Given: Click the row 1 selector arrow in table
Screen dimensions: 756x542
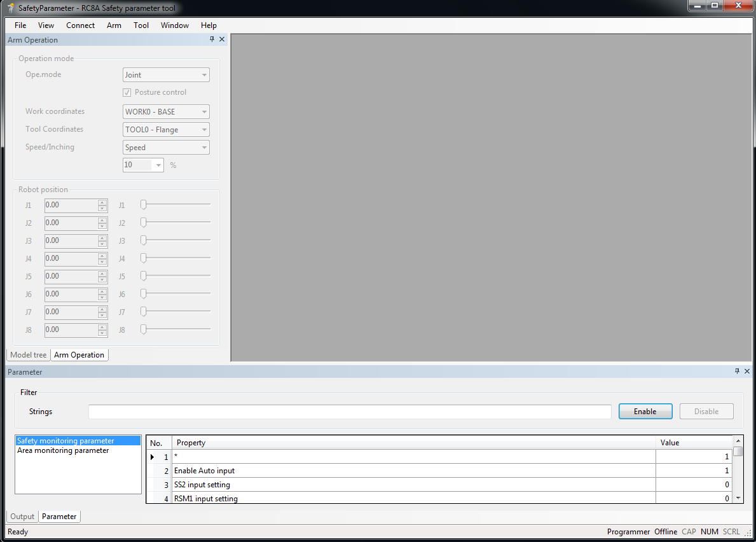Looking at the screenshot, I should coord(153,457).
